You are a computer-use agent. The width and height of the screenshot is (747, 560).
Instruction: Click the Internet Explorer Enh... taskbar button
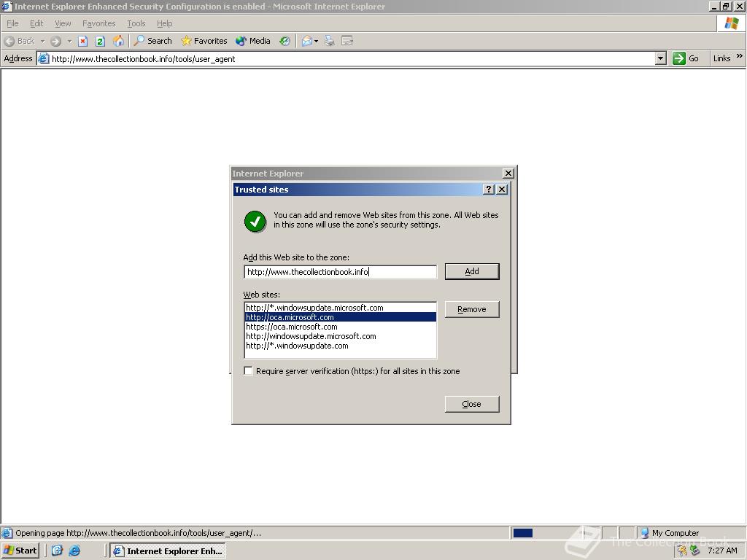pos(168,551)
